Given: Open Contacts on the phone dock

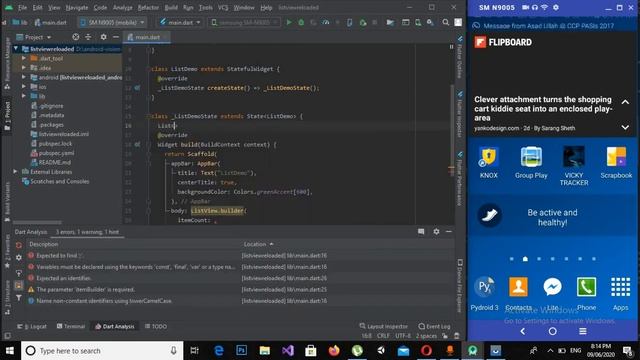Looking at the screenshot, I should pyautogui.click(x=518, y=293).
